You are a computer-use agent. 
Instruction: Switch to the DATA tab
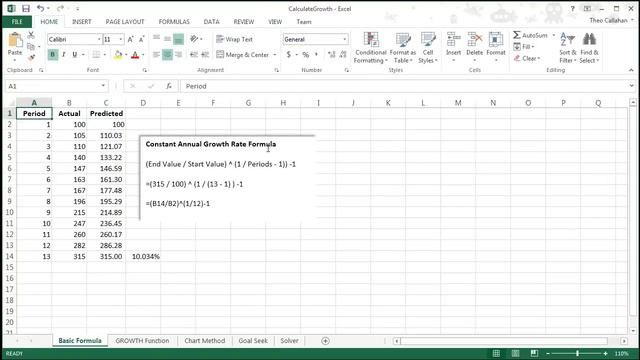[211, 22]
